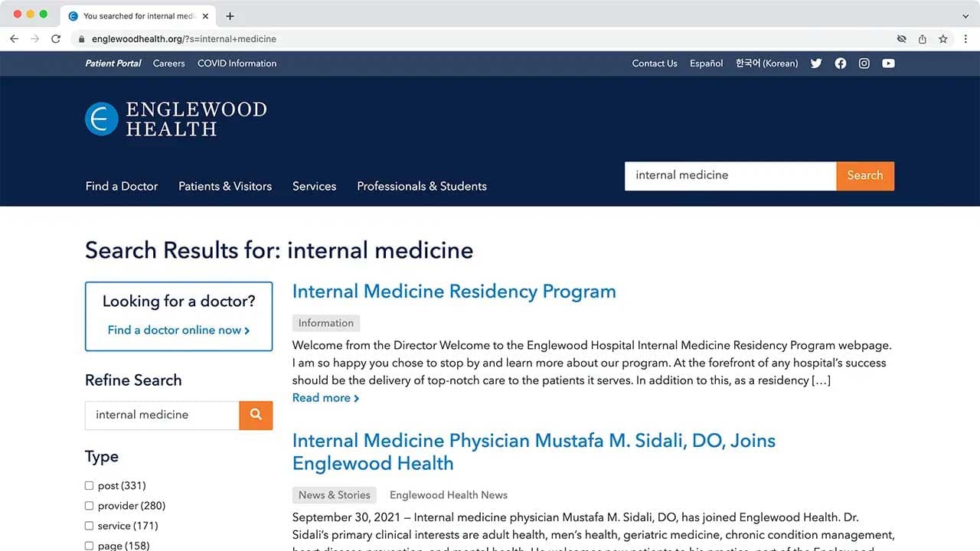Open the Patient Portal link
Image resolution: width=980 pixels, height=551 pixels.
pos(113,64)
